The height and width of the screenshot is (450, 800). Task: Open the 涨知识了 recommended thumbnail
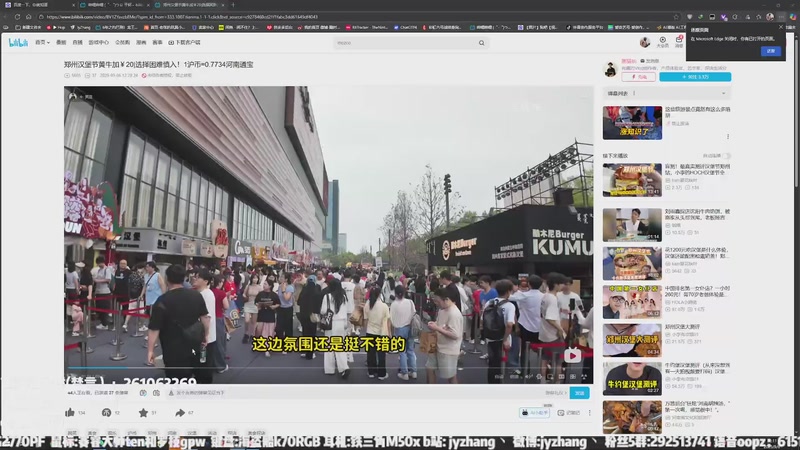tap(632, 123)
